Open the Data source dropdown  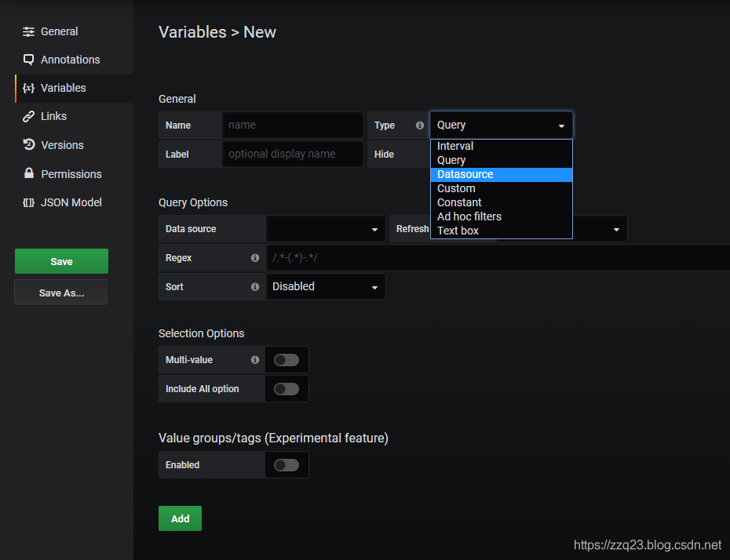pos(326,229)
